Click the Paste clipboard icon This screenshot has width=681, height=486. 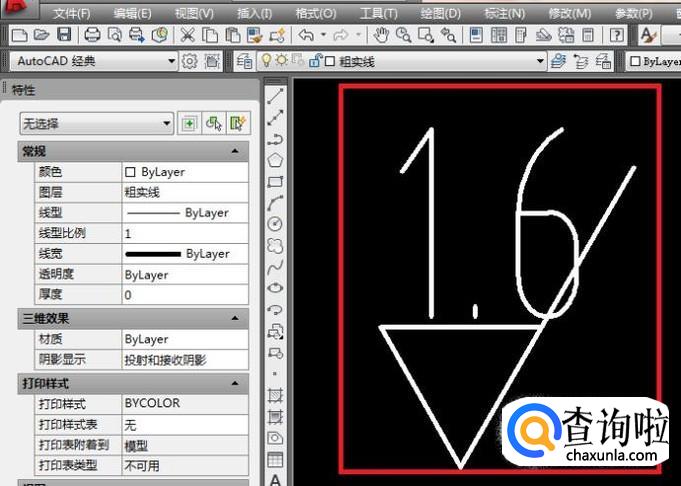point(233,35)
